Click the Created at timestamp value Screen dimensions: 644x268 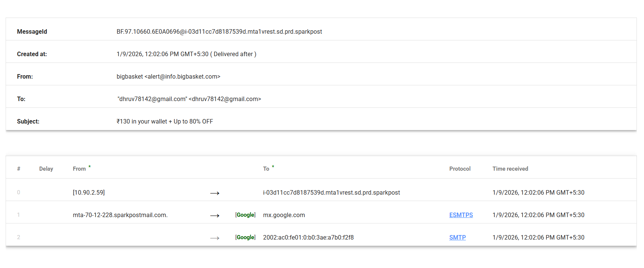162,54
